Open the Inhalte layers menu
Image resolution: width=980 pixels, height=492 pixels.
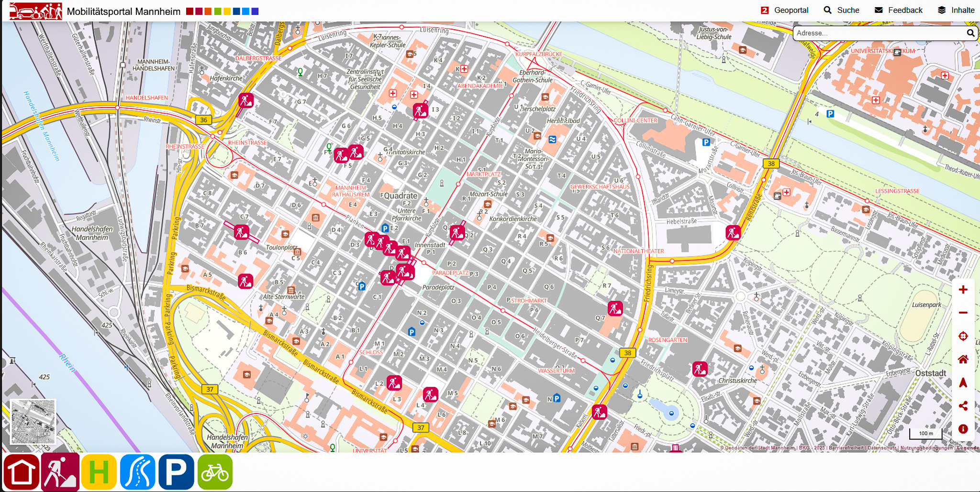point(956,10)
